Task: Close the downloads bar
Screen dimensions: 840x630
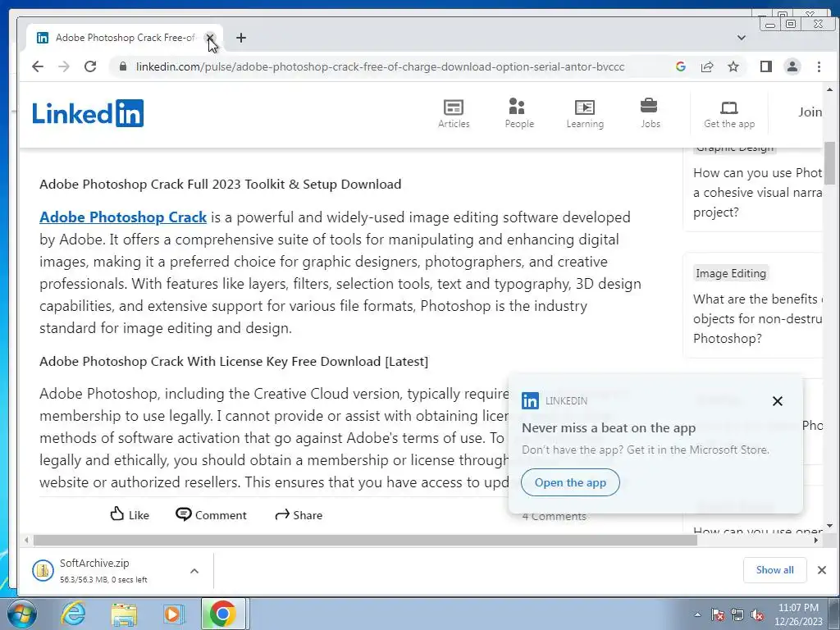Action: pyautogui.click(x=822, y=570)
